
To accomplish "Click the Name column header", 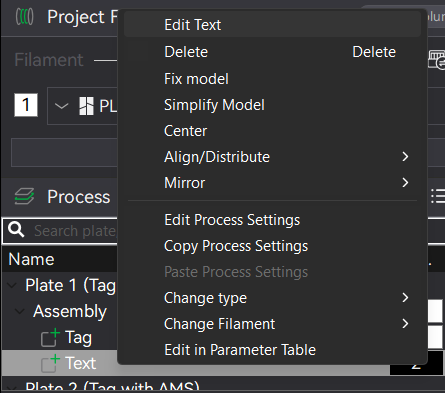I will [x=31, y=259].
